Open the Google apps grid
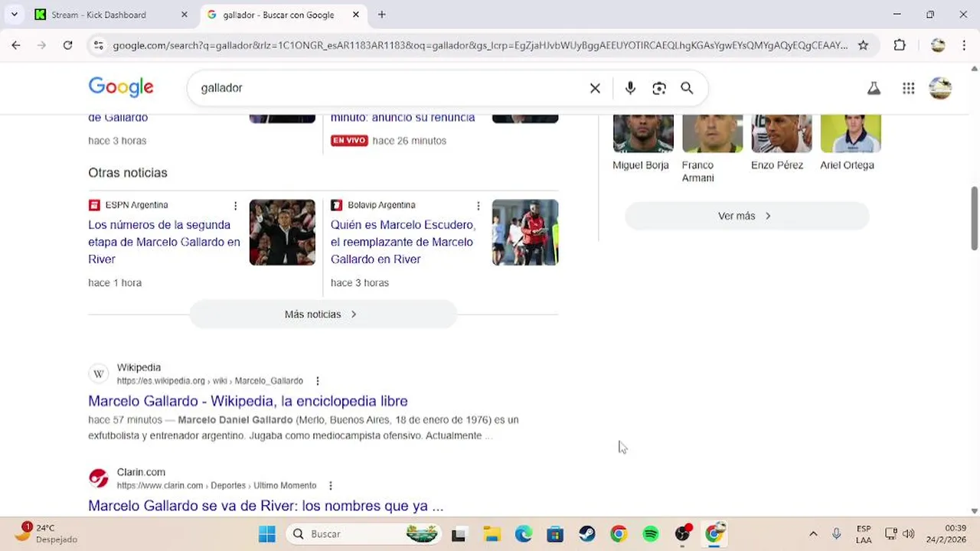 pyautogui.click(x=909, y=88)
